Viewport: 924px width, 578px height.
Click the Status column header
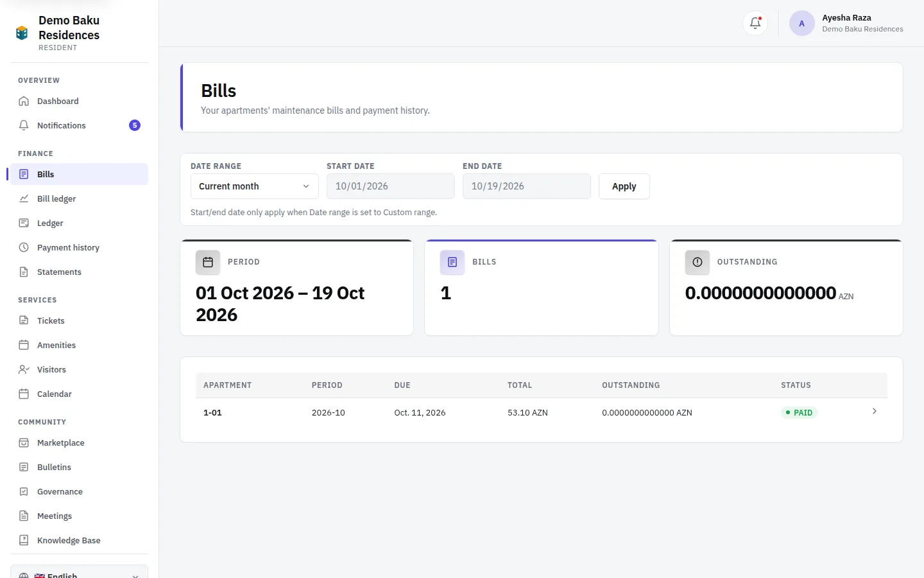(x=796, y=385)
